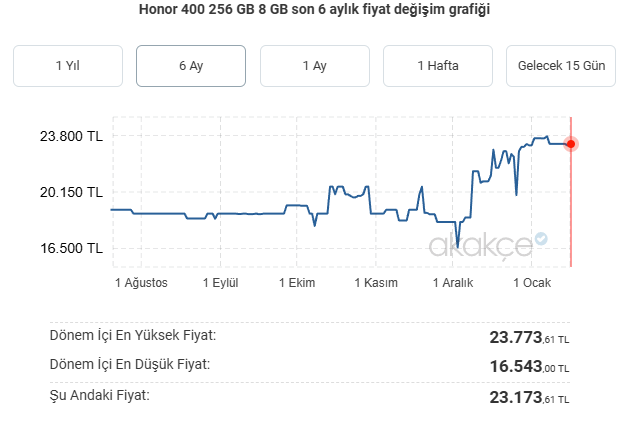The height and width of the screenshot is (422, 622).
Task: Click the lowest price value 16.543,00 TL
Action: tap(529, 367)
